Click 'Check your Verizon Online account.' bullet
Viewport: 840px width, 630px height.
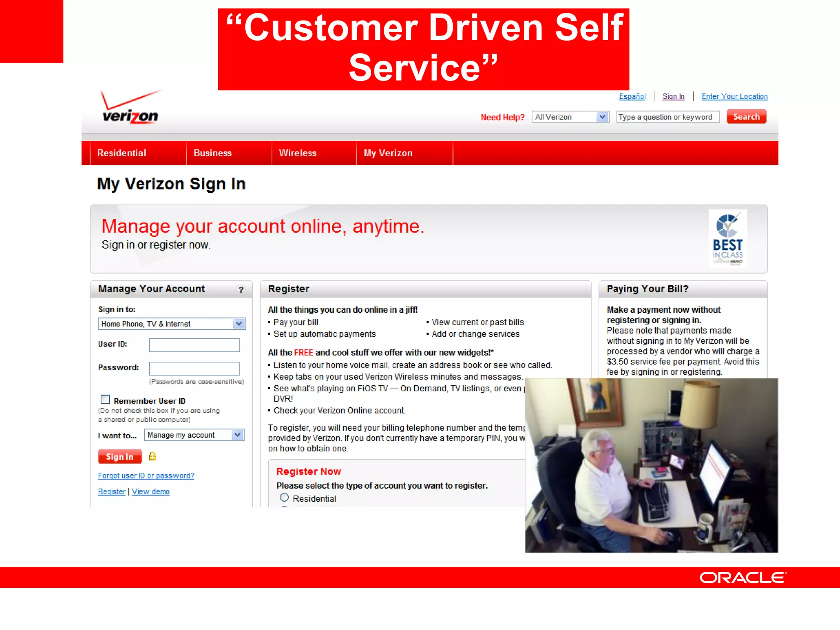click(x=339, y=411)
